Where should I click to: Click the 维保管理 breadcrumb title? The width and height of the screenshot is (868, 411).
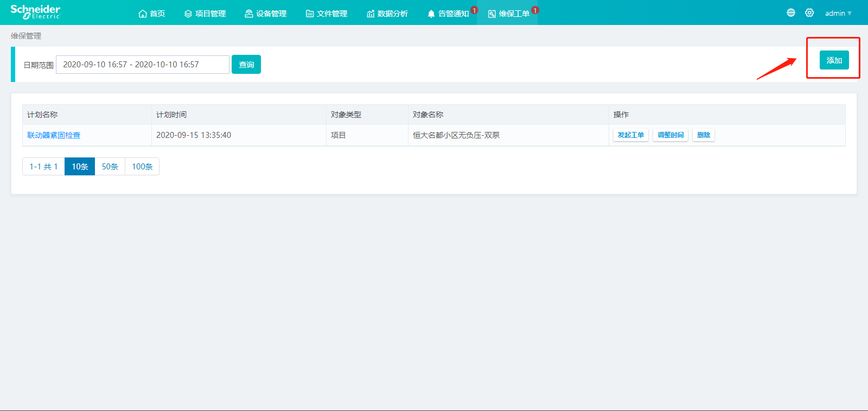point(26,36)
